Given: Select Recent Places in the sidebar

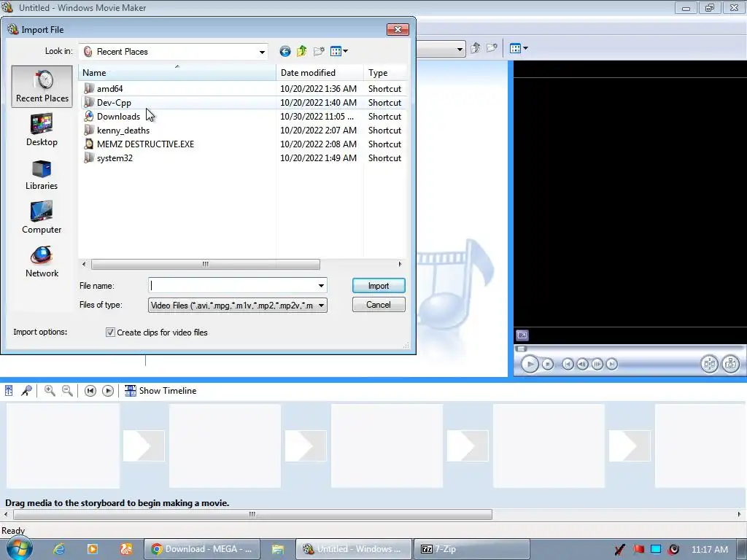Looking at the screenshot, I should point(42,86).
